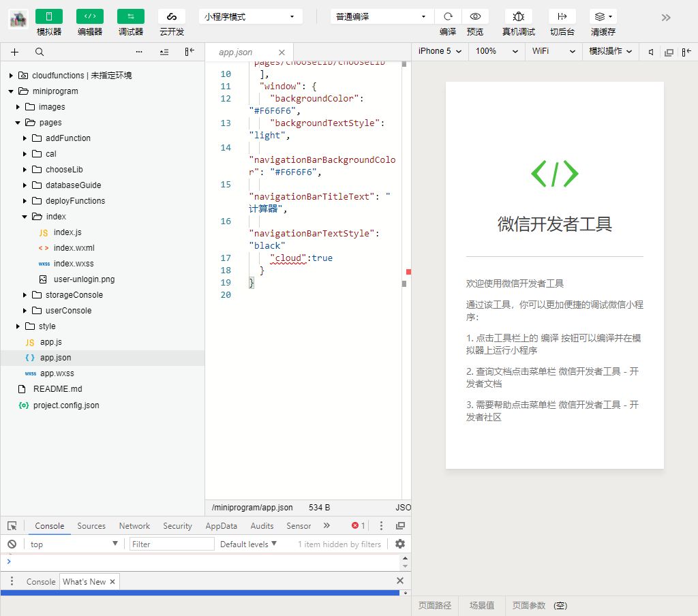Click the 预览 preview eye icon

[x=475, y=16]
